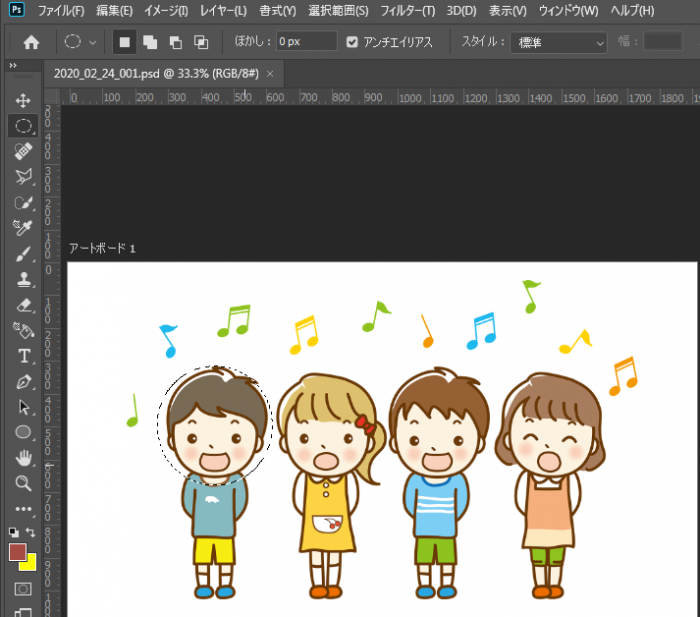Select the Polygonal Lasso tool
Image resolution: width=700 pixels, height=617 pixels.
(23, 177)
